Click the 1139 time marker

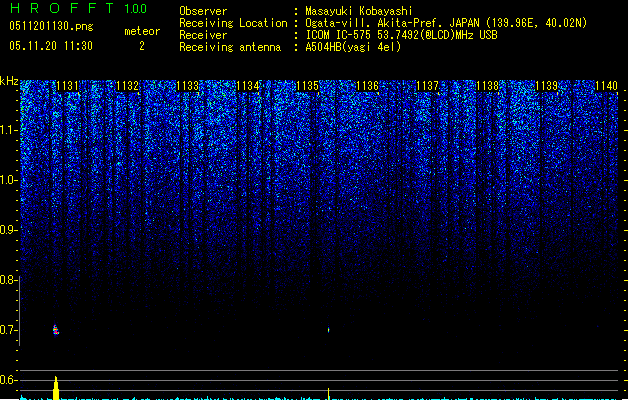[547, 86]
